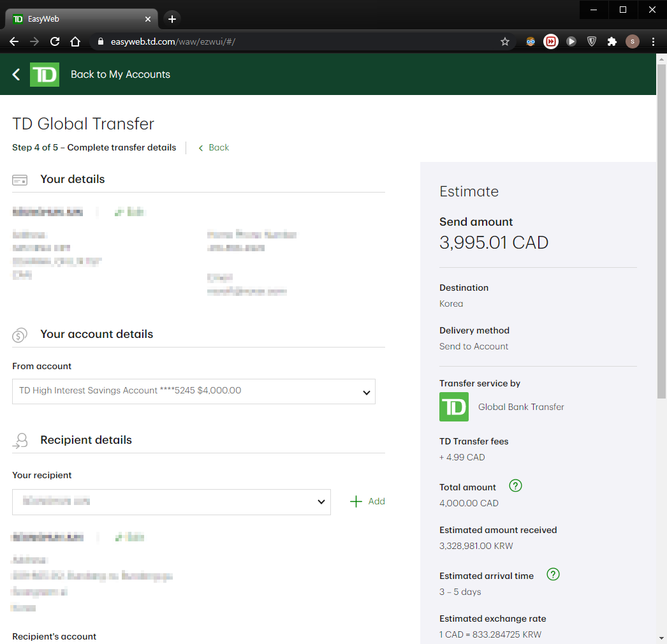Open the From account dropdown

click(194, 392)
